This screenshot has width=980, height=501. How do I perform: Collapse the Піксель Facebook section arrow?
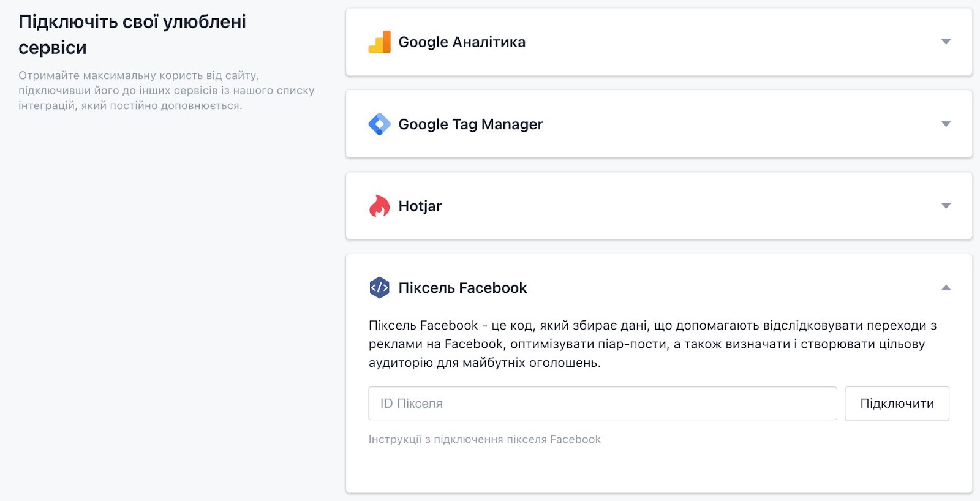946,287
